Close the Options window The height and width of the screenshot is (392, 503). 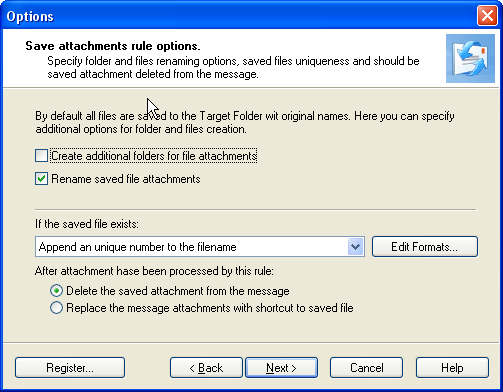coord(487,16)
